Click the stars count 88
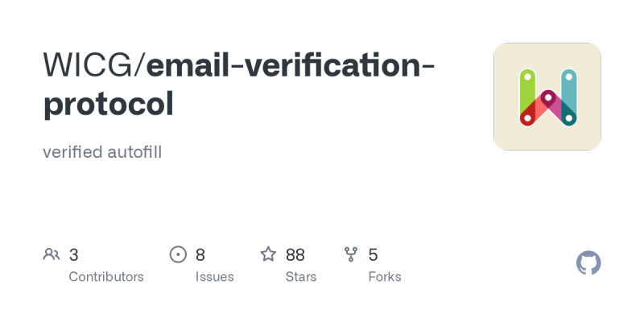Screen dimensions: 644x322 coord(295,255)
